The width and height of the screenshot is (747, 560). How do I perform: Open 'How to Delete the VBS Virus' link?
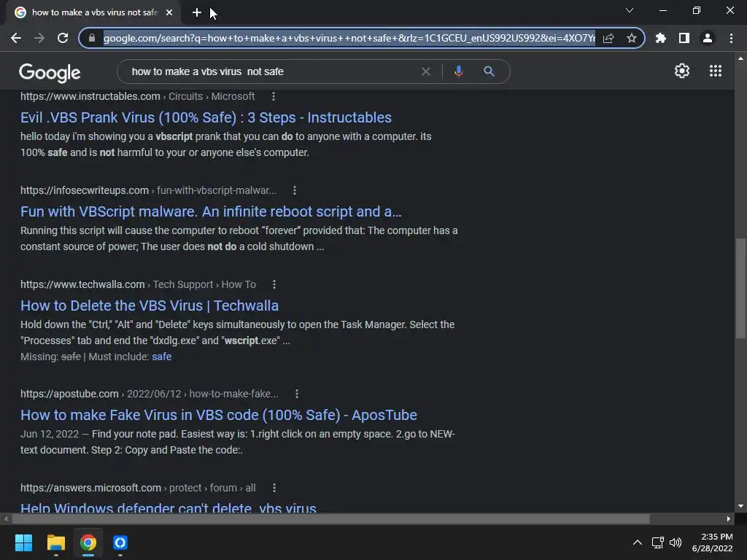[150, 306]
